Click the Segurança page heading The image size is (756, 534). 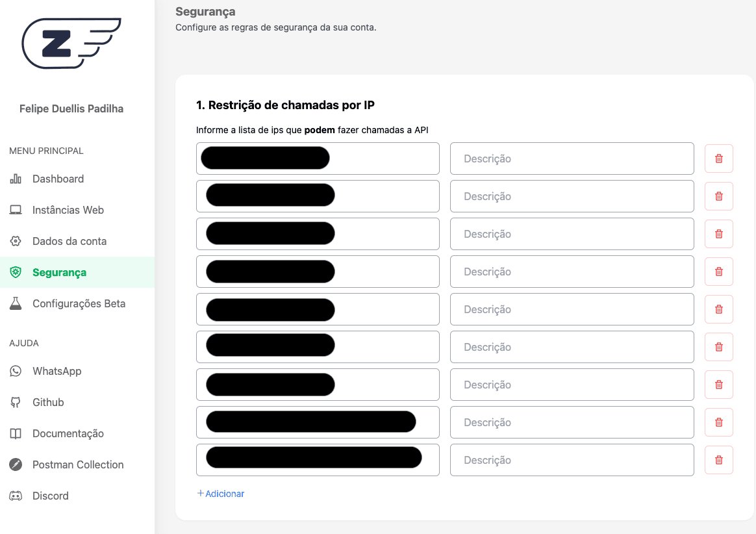click(205, 12)
